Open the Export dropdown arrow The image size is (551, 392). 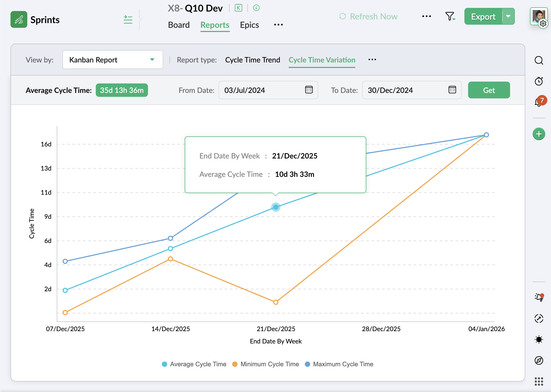point(508,16)
